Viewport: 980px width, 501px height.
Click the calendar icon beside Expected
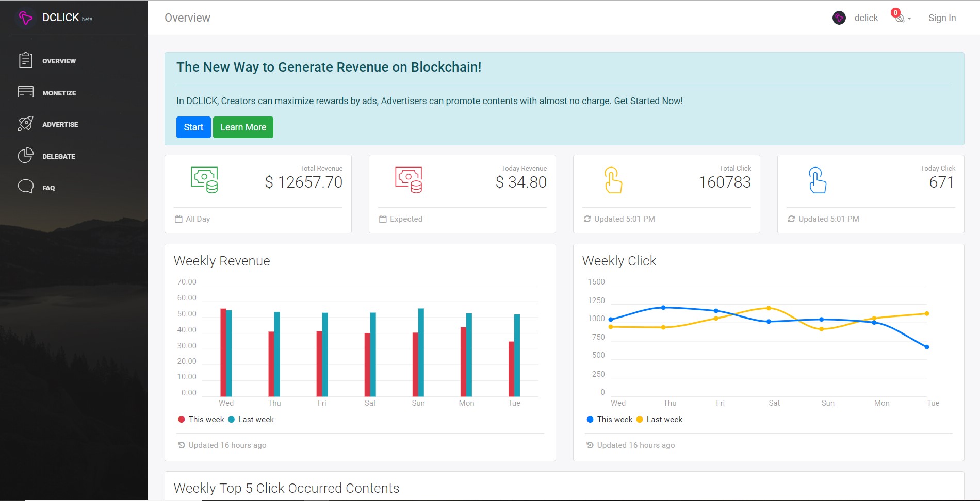(383, 219)
